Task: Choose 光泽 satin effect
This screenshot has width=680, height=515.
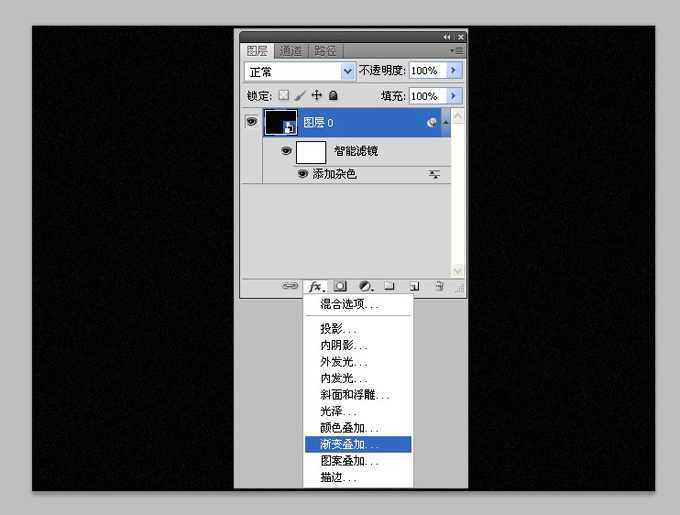Action: 358,411
